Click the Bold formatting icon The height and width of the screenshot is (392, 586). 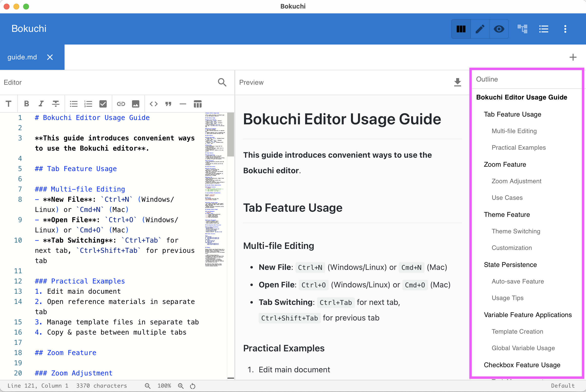26,104
